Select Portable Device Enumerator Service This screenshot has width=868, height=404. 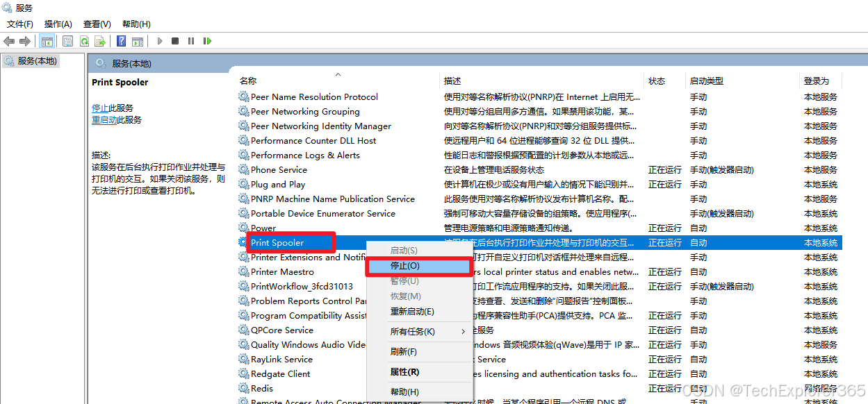click(323, 213)
